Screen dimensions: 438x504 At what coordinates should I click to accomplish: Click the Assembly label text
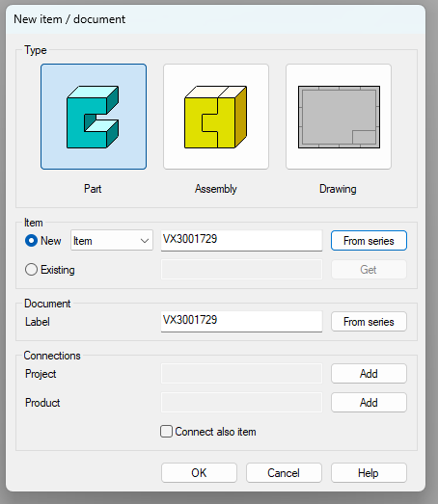[215, 189]
